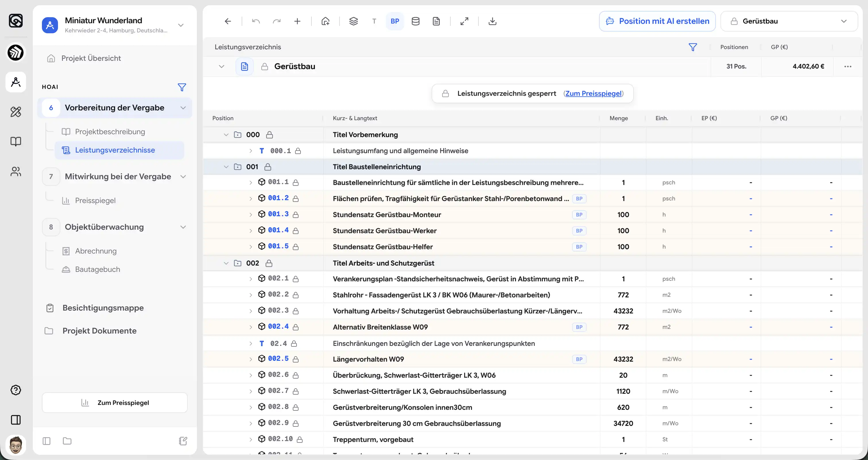
Task: Click BP badge on Stundensatz Gerüstbau-Monteur
Action: pyautogui.click(x=579, y=215)
